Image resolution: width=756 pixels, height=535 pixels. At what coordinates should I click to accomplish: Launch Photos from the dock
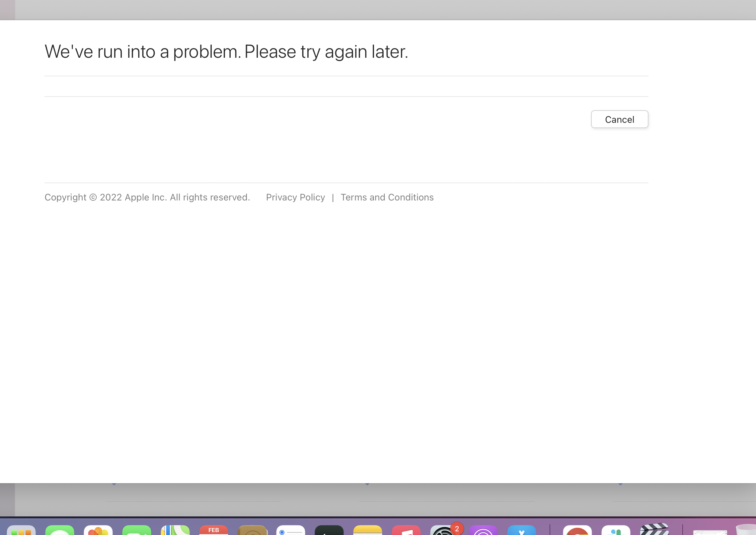98,530
